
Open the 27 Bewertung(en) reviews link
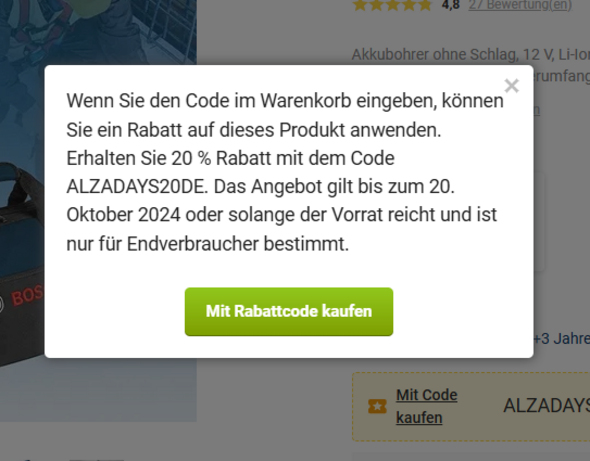pos(520,5)
